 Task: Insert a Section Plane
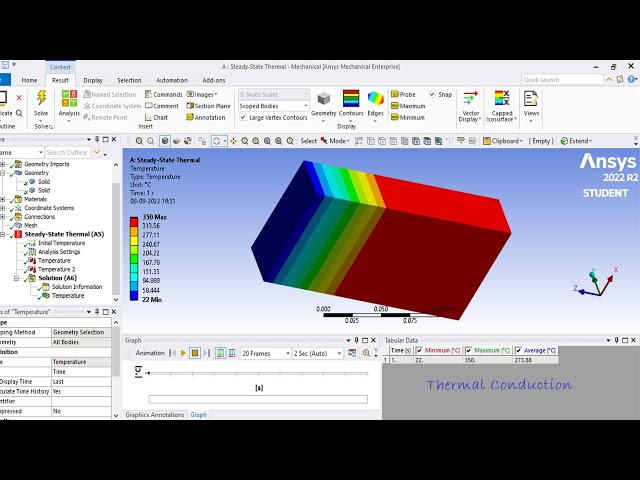[x=208, y=106]
